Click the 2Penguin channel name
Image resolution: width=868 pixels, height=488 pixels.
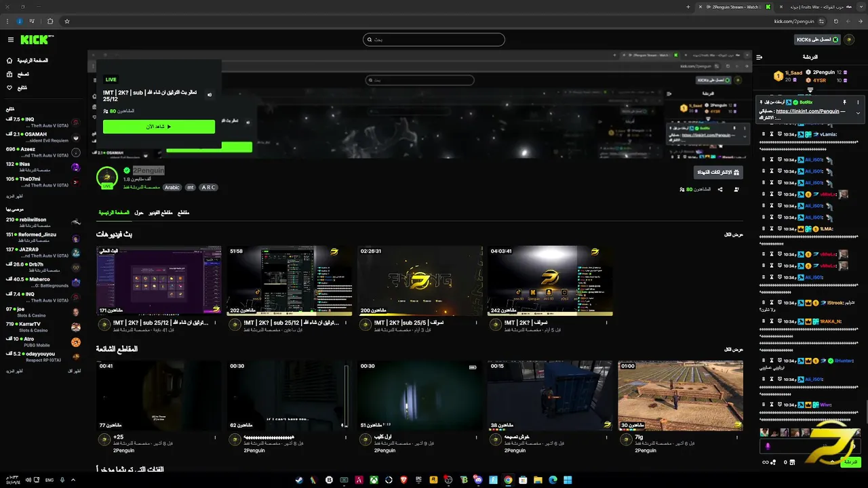pyautogui.click(x=148, y=171)
